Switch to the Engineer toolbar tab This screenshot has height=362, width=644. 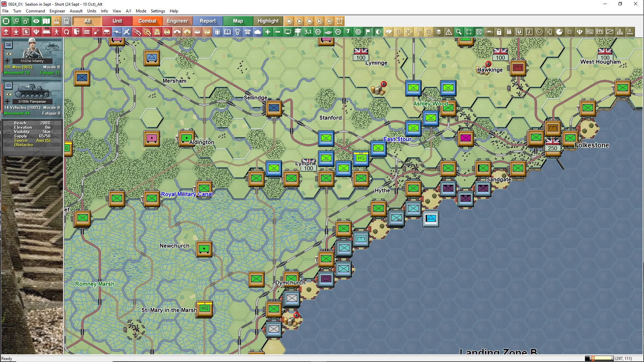(x=177, y=21)
